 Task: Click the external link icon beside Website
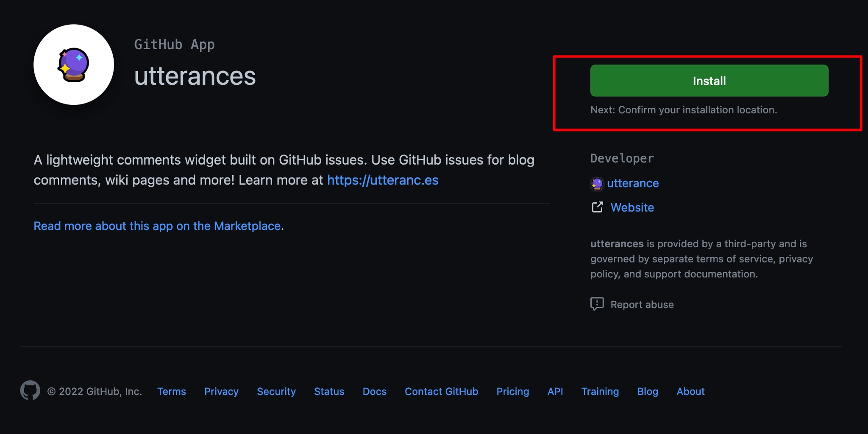pos(597,207)
